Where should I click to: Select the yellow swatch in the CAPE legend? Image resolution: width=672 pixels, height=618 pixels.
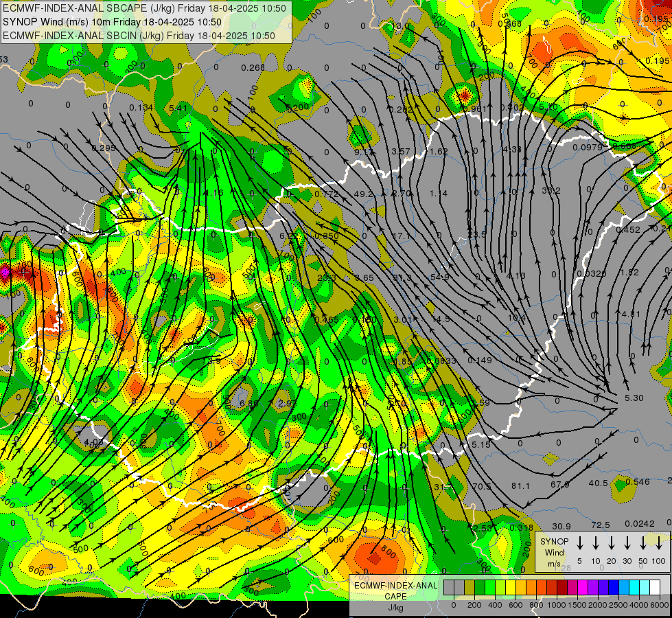511,587
